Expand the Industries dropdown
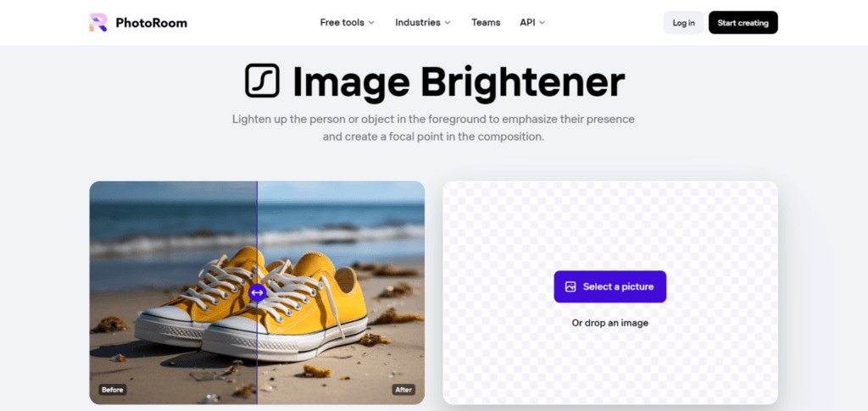 417,23
